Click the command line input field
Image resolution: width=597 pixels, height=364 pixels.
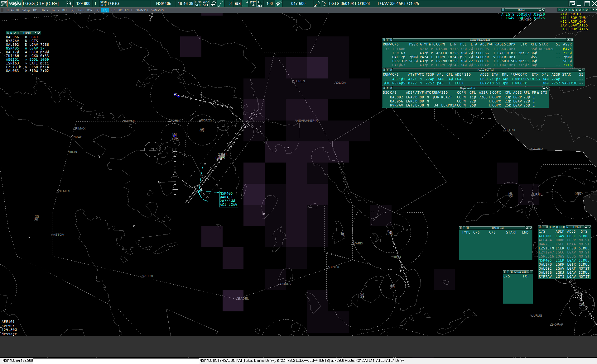[115, 361]
